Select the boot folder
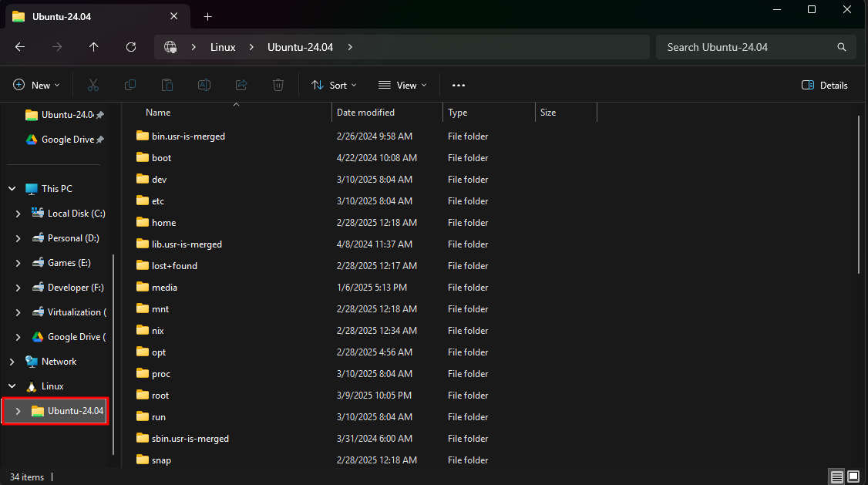 pyautogui.click(x=154, y=158)
